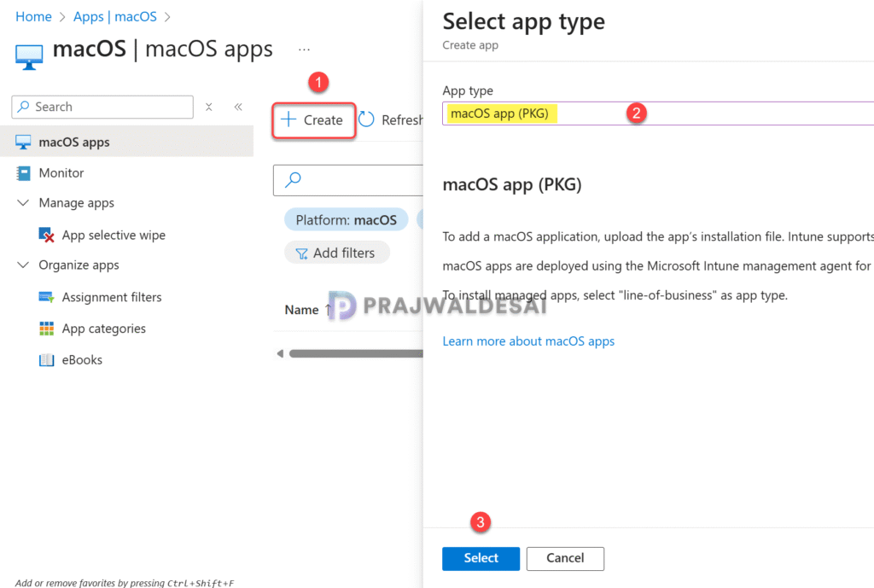
Task: Click the blue Select button
Action: click(x=481, y=558)
